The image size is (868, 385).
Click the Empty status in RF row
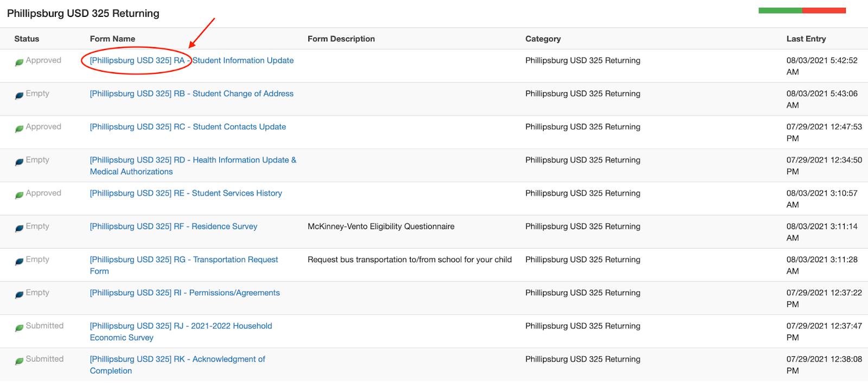point(37,226)
